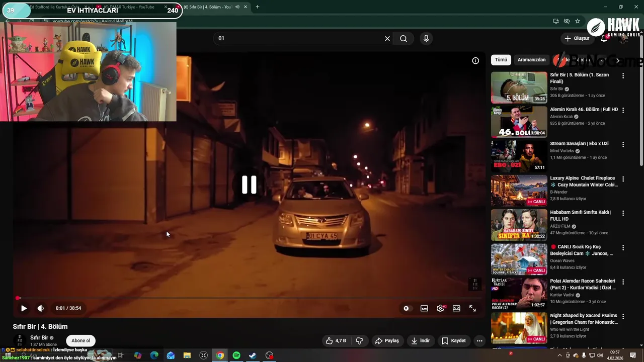Click the install/cast screen icon in address bar

(556, 21)
